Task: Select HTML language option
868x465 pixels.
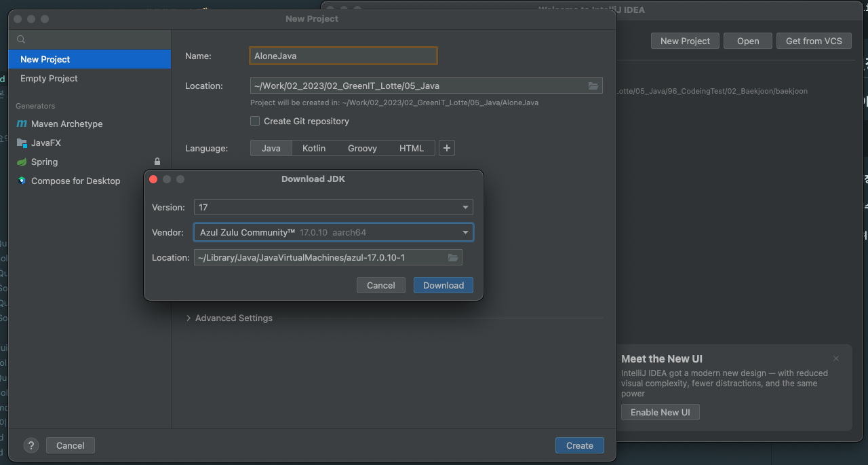Action: point(412,148)
